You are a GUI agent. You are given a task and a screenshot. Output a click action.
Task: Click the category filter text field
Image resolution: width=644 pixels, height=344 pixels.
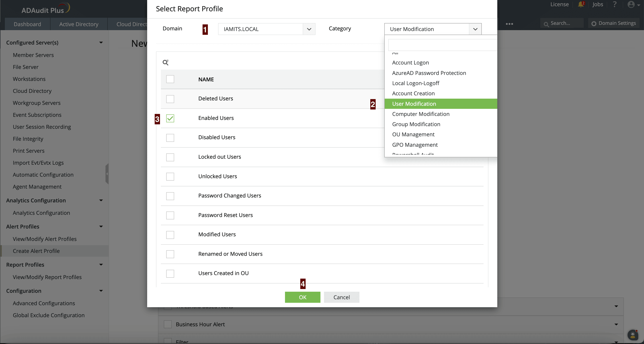coord(442,45)
